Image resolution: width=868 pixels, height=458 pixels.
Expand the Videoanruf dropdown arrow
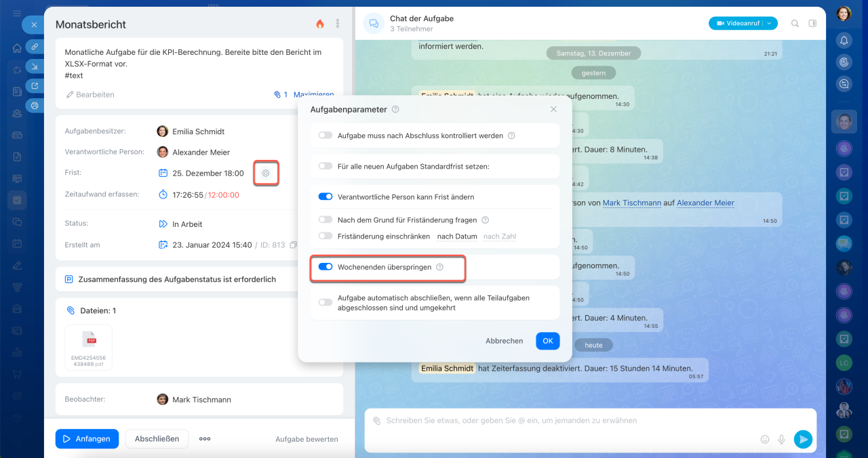pos(770,24)
